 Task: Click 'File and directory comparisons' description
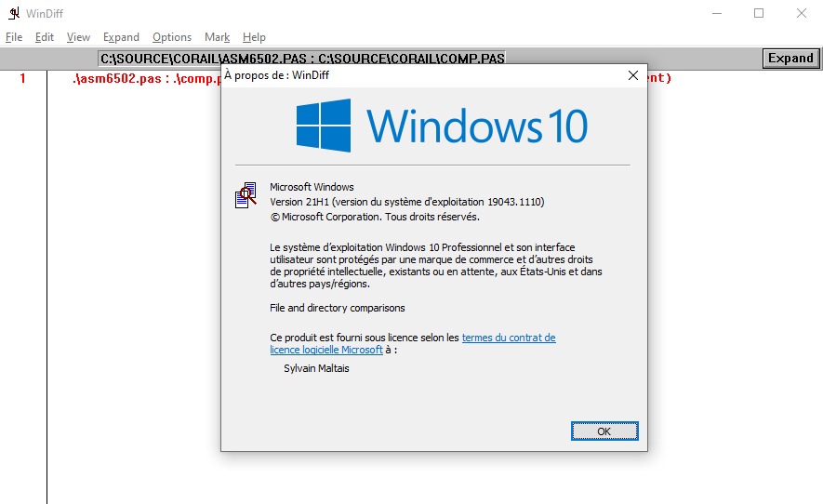tap(338, 308)
